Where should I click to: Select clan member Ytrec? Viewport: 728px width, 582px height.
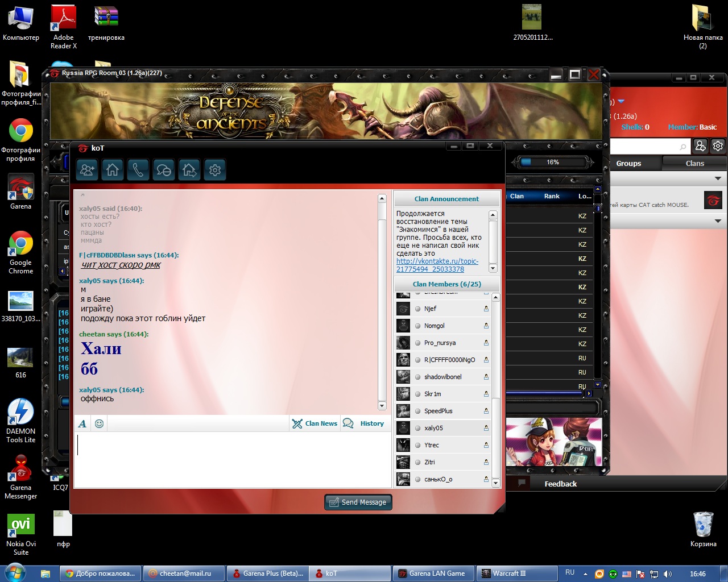coord(443,445)
